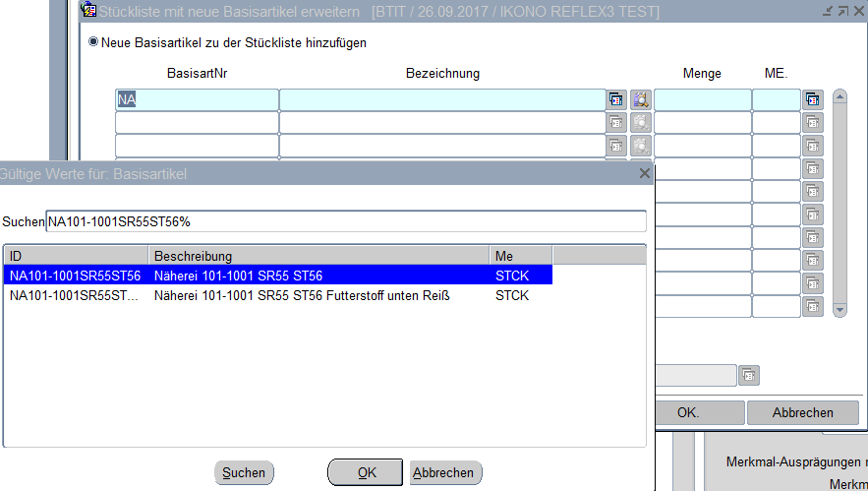Click value list icon beside second Bezeichnung field
The width and height of the screenshot is (868, 491).
tap(616, 123)
